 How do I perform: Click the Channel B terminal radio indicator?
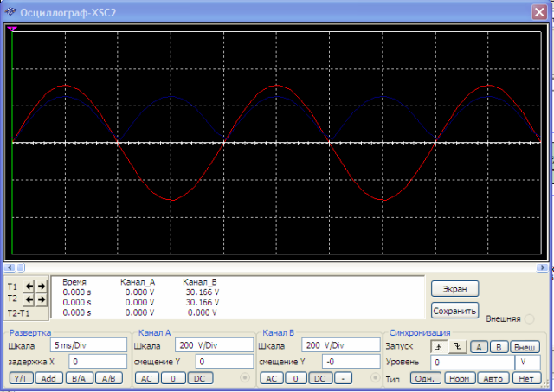[375, 378]
